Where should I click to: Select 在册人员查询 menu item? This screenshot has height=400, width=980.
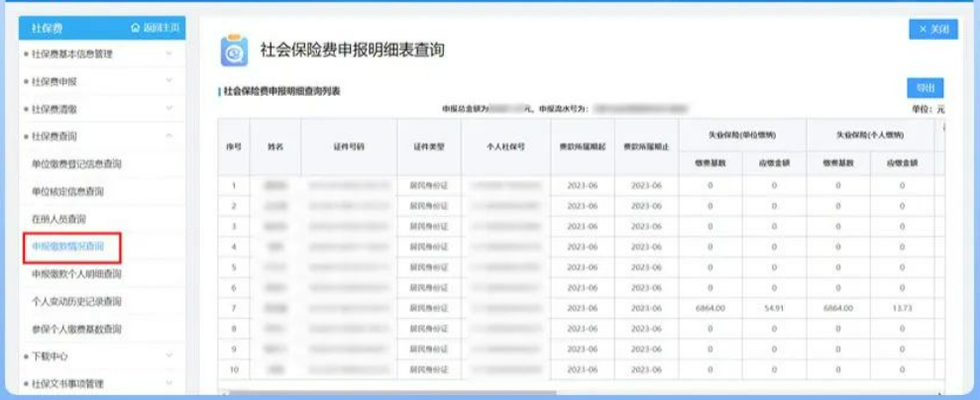(x=59, y=218)
